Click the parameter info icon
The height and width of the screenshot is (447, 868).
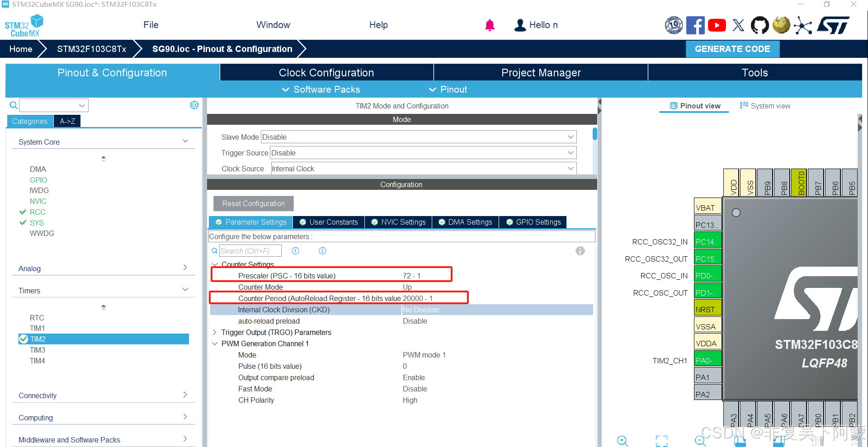click(x=580, y=251)
